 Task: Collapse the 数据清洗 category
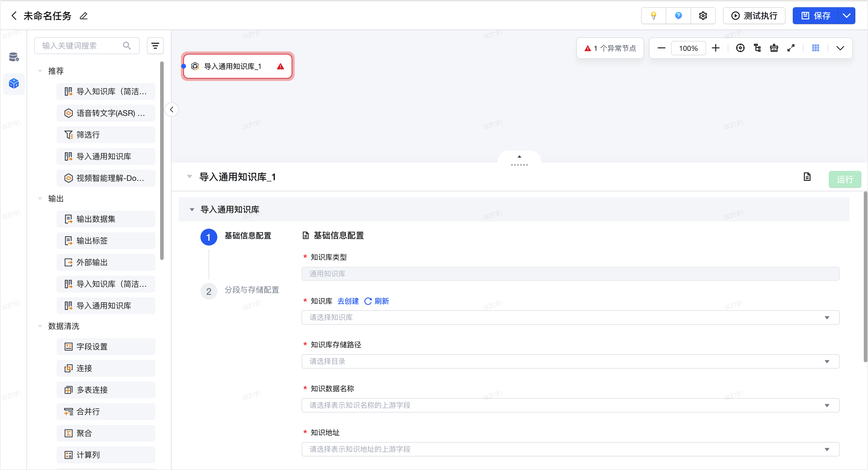click(x=40, y=326)
